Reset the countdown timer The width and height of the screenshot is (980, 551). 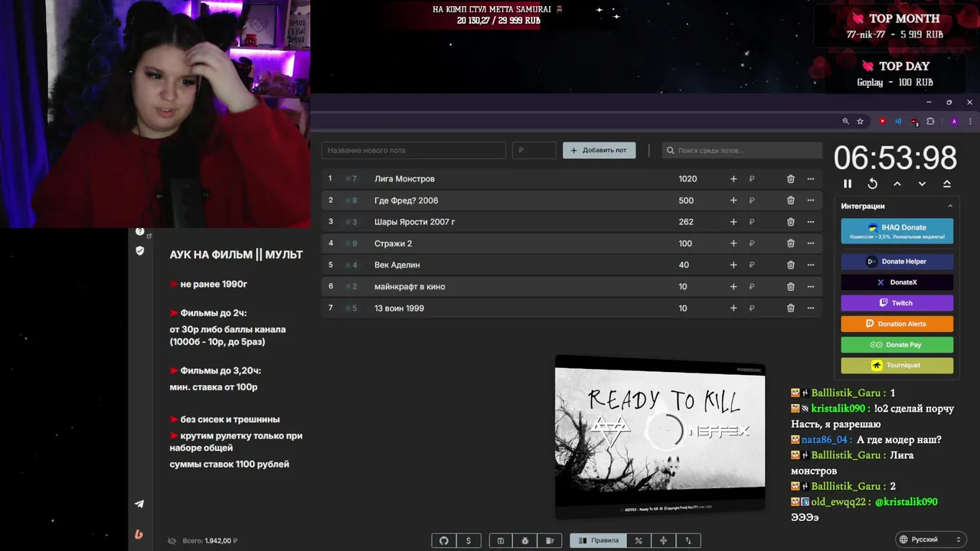[x=872, y=184]
